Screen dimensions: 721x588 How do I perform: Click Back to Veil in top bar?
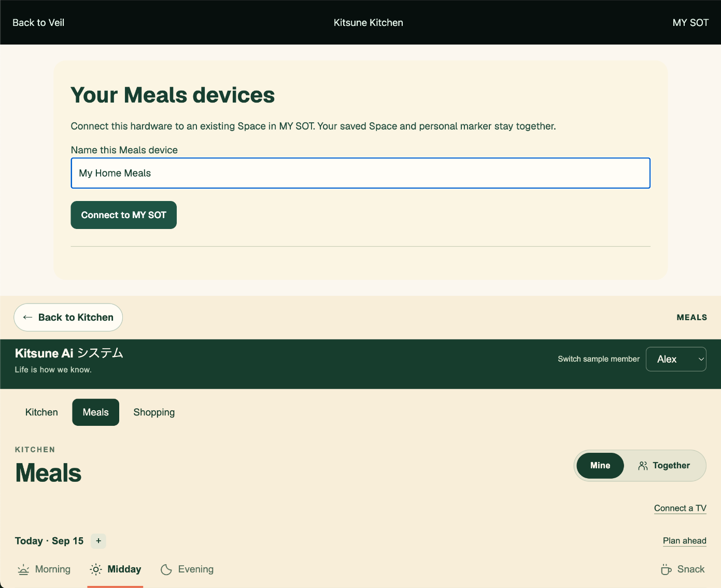(x=38, y=22)
